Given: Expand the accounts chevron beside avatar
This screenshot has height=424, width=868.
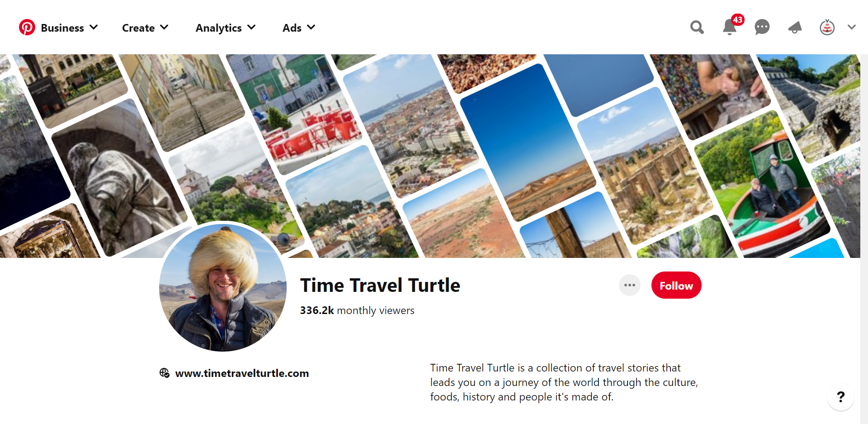Looking at the screenshot, I should click(x=851, y=27).
